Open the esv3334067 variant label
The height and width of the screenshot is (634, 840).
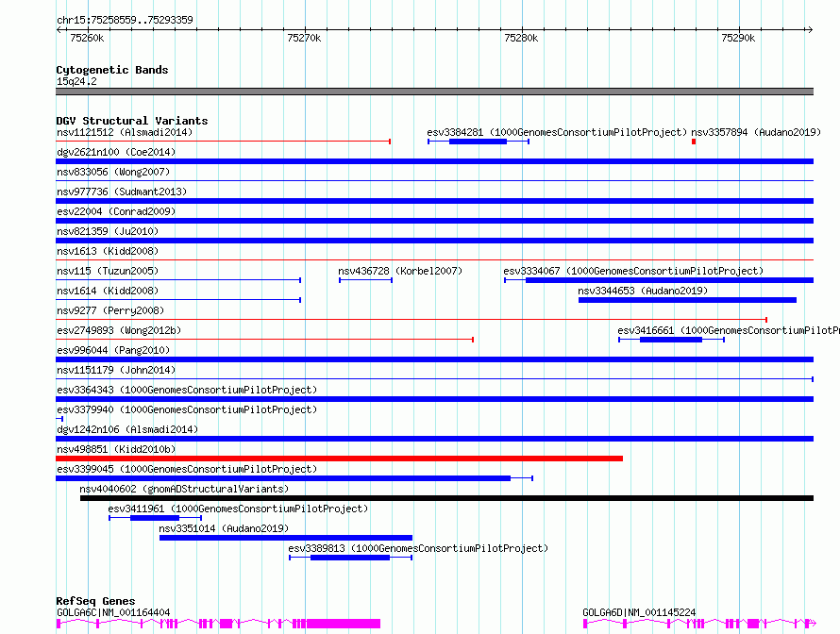pyautogui.click(x=633, y=271)
